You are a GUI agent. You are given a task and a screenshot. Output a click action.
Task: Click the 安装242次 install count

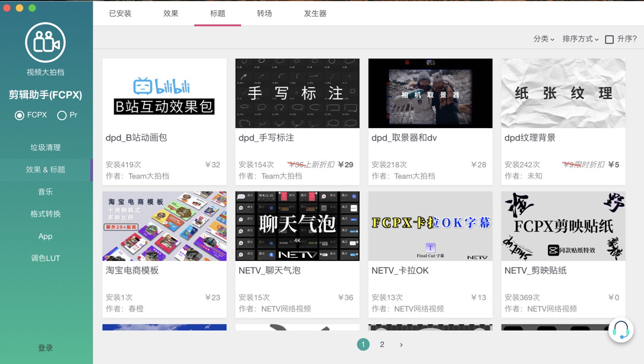click(x=522, y=165)
